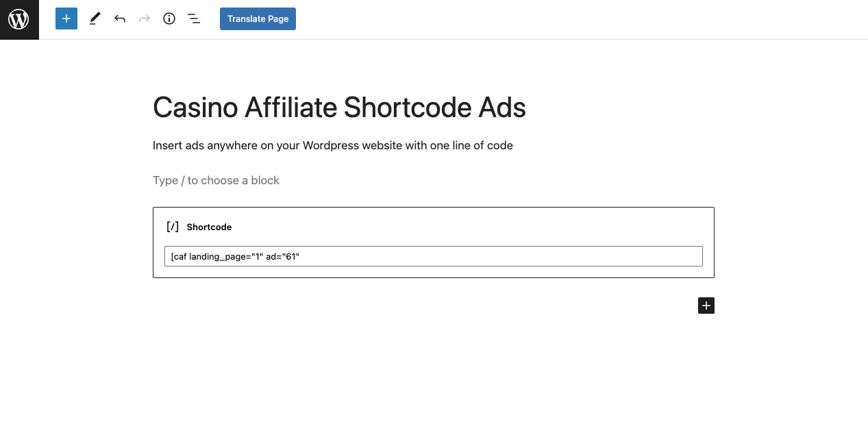Click the Shortcode block label
This screenshot has height=435, width=868.
tap(209, 227)
